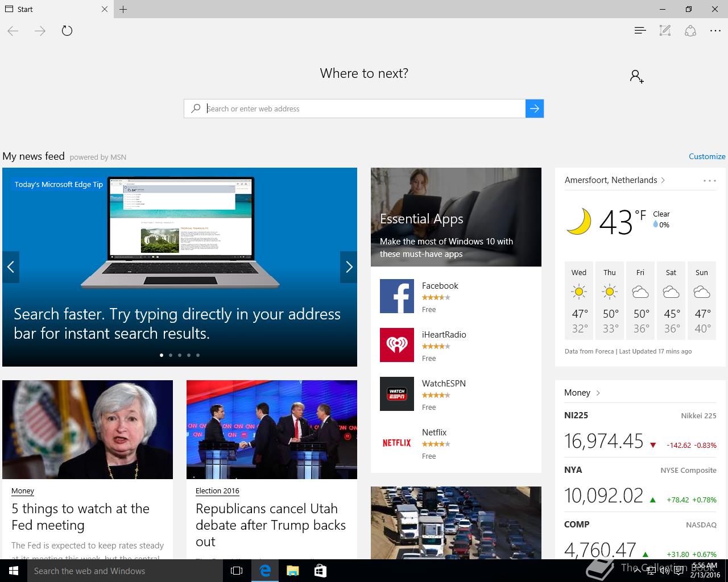This screenshot has height=582, width=728.
Task: Click the Wed forecast column
Action: [x=579, y=300]
